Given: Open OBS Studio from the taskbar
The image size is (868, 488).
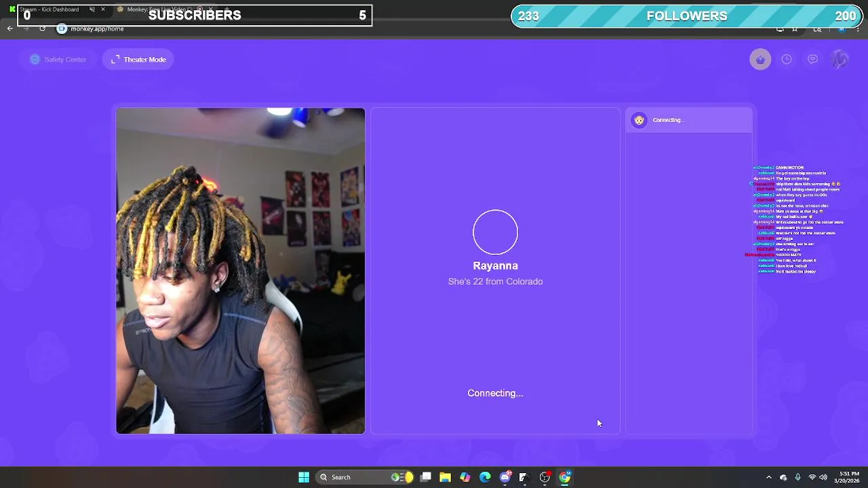Looking at the screenshot, I should tap(545, 477).
